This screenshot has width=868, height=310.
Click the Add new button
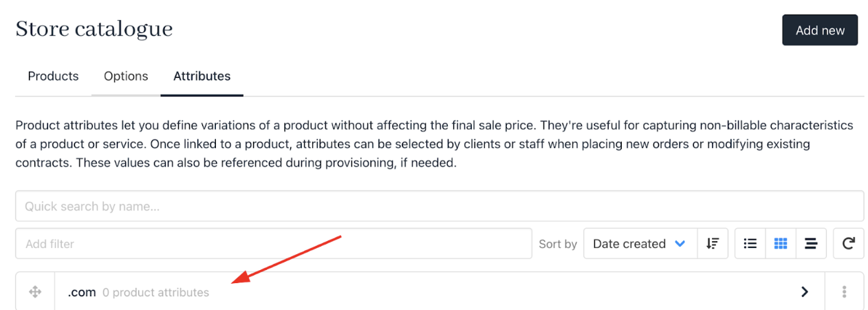820,30
